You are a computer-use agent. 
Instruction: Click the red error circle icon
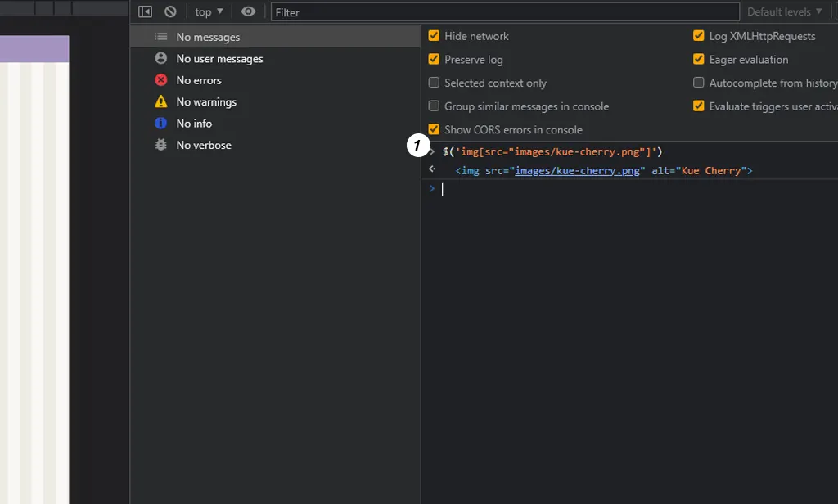pyautogui.click(x=161, y=80)
